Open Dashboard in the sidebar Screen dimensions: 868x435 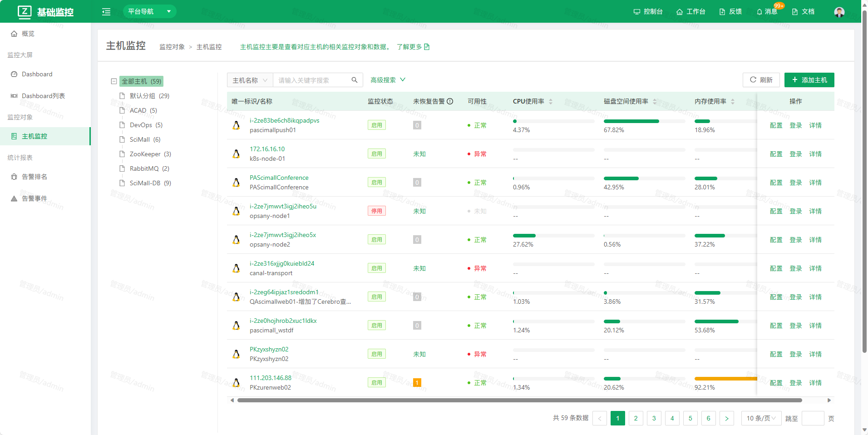pos(45,74)
